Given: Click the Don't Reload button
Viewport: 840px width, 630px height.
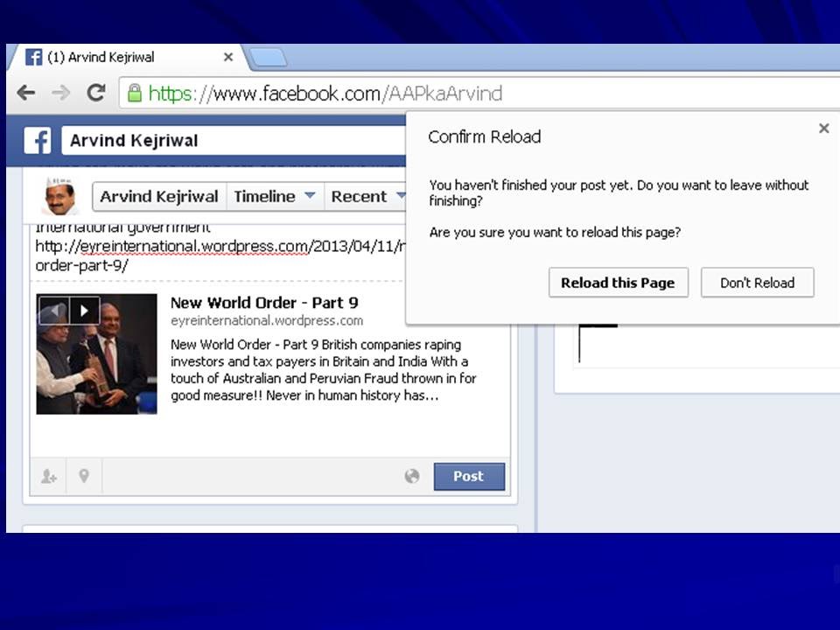Looking at the screenshot, I should (x=757, y=283).
